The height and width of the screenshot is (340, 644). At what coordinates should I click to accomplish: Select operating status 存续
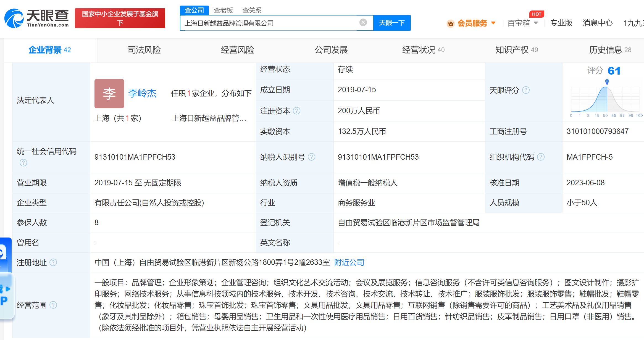[x=345, y=69]
